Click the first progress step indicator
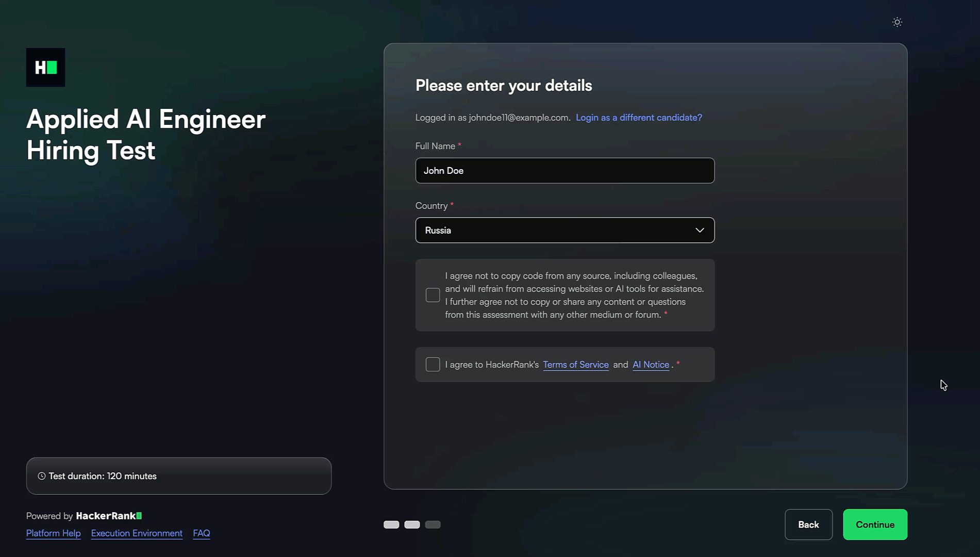Viewport: 980px width, 557px height. pos(391,525)
